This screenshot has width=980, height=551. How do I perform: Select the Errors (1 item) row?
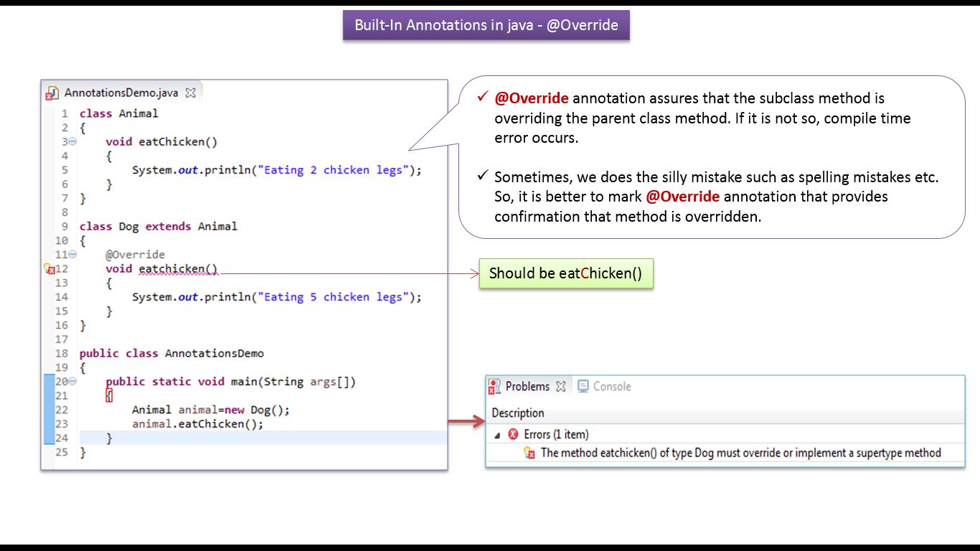point(725,434)
